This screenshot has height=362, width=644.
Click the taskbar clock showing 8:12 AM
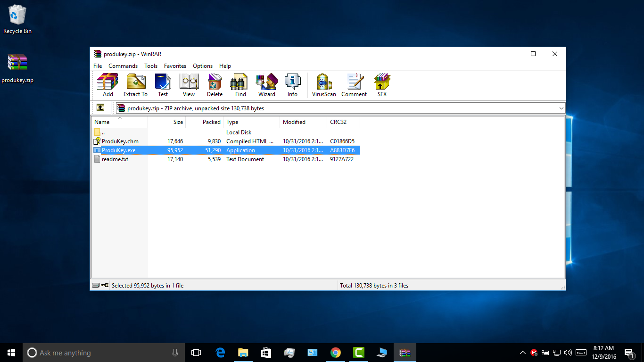pos(603,353)
